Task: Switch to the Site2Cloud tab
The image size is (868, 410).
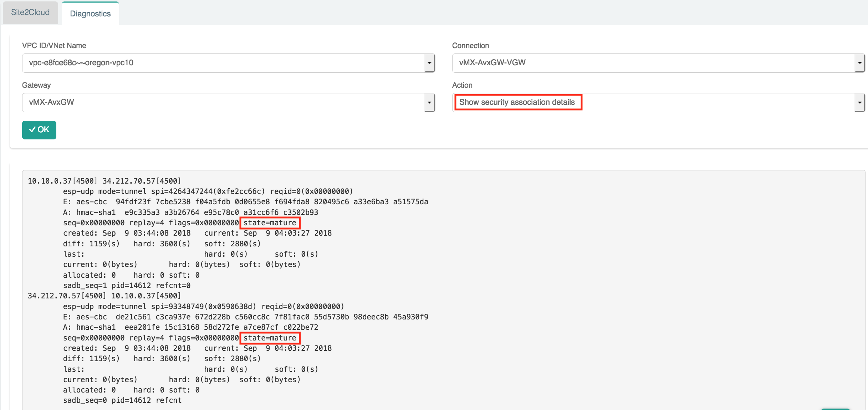Action: coord(30,12)
